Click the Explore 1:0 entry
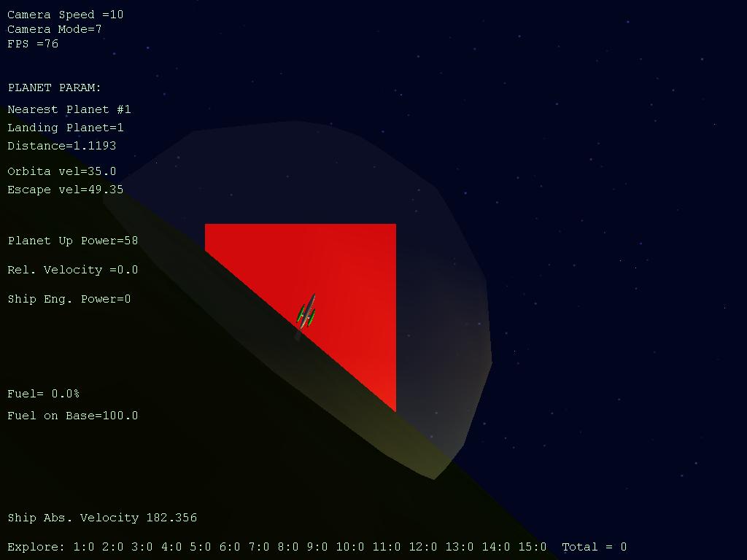 [84, 547]
